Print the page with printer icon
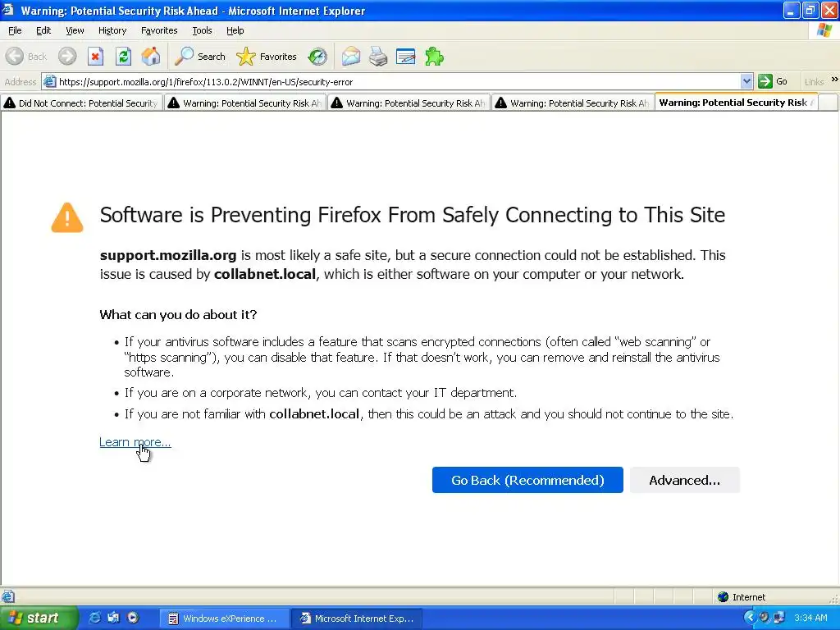The height and width of the screenshot is (630, 840). pos(378,57)
